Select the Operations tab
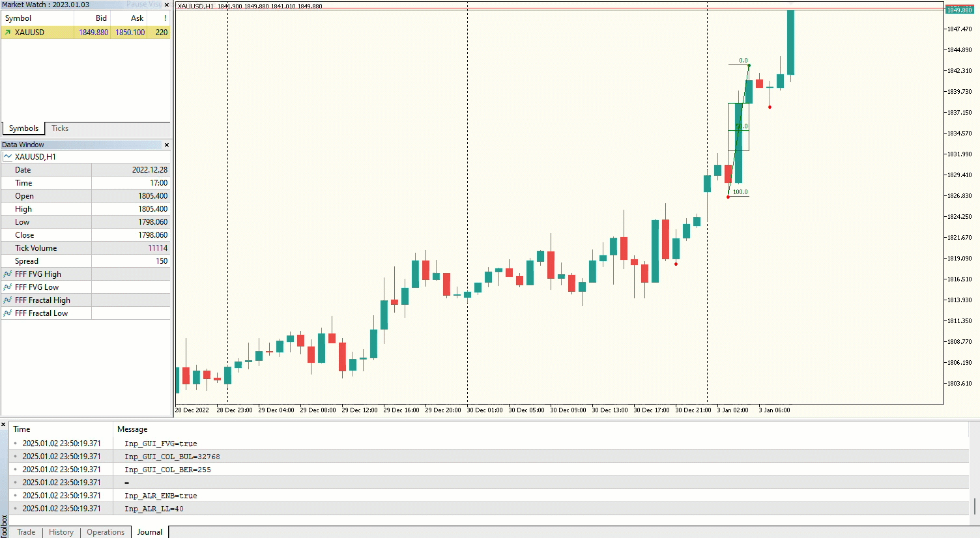Screen dimensions: 980x538 (x=106, y=532)
